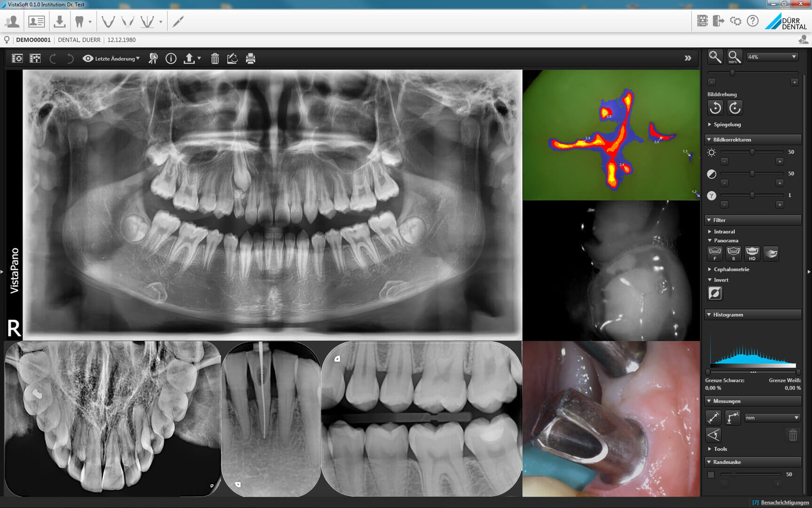812x508 pixels.
Task: Toggle the Invert image filter button
Action: pos(715,294)
